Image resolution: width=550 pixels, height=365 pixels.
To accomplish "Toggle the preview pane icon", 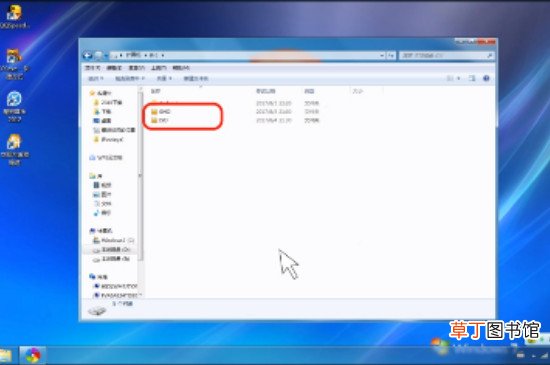I will point(472,79).
